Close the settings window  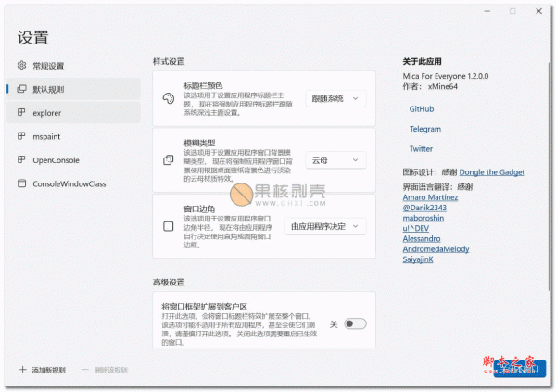(538, 11)
